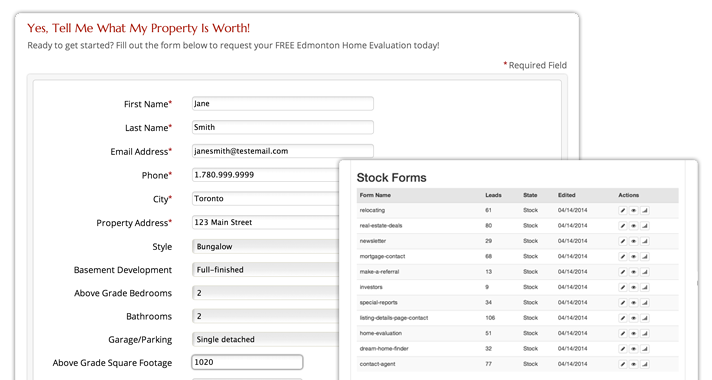The width and height of the screenshot is (712, 380).
Task: Select the newsletter form name
Action: point(373,241)
